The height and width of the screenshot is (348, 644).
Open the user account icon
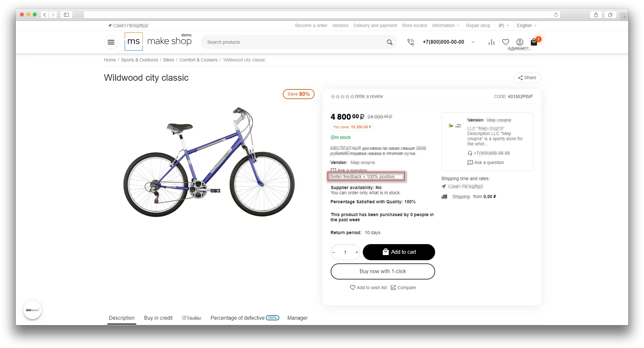(x=520, y=42)
